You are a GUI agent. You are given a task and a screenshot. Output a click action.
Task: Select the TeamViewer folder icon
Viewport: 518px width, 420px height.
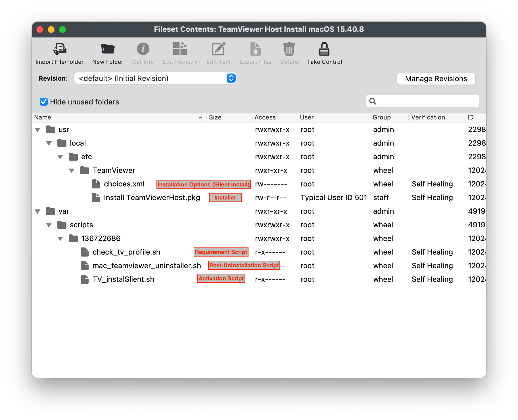tap(85, 171)
